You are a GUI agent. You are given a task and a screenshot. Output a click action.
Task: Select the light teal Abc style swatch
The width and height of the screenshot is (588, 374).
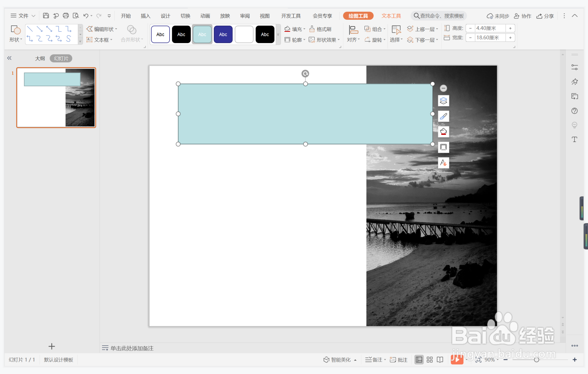coord(202,34)
